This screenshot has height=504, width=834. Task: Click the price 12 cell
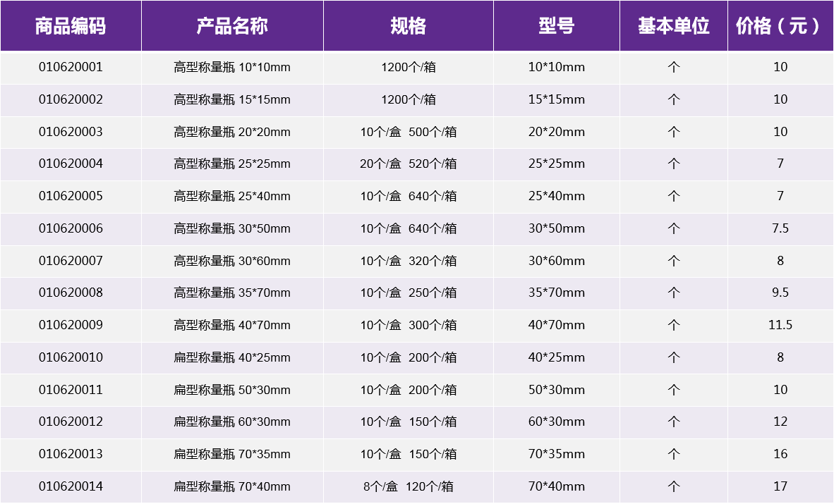tap(780, 422)
